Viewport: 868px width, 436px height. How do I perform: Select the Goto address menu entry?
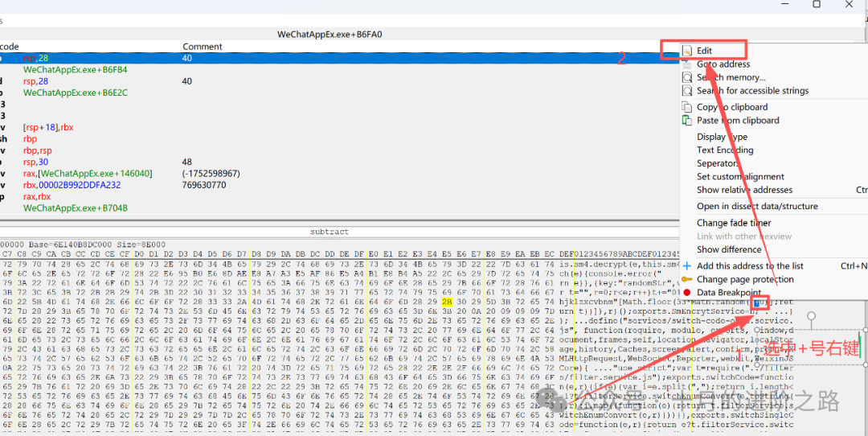(x=723, y=64)
